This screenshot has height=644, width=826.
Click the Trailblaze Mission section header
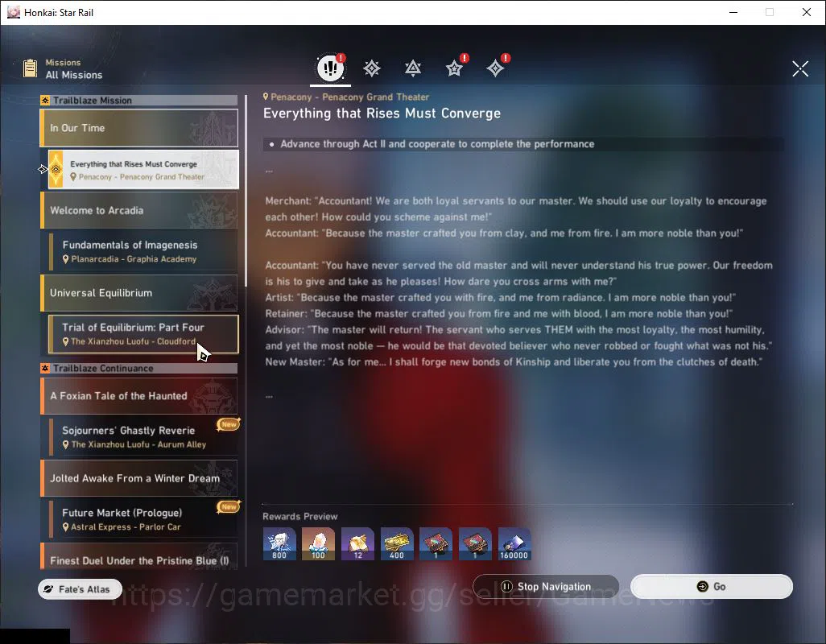click(x=139, y=100)
